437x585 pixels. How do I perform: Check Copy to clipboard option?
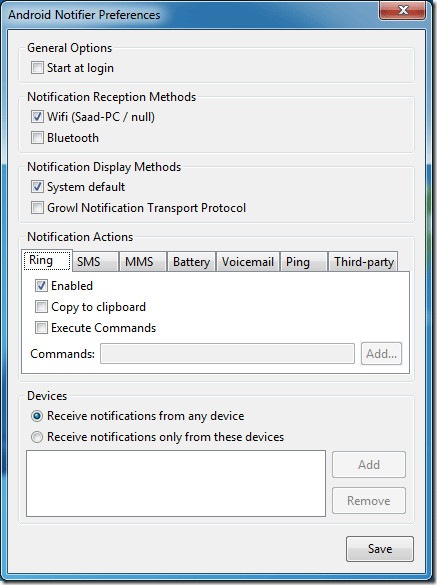coord(41,307)
